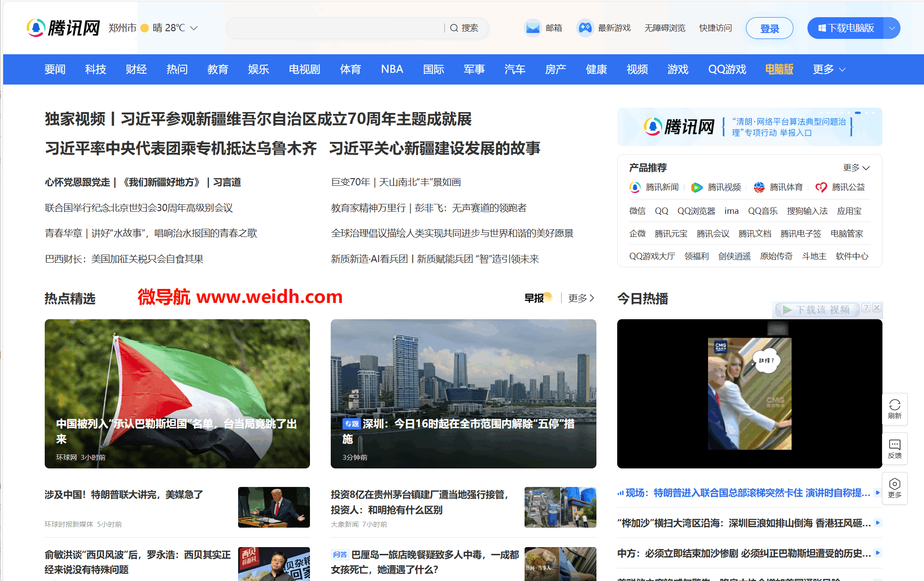This screenshot has height=581, width=924.
Task: Open QQ浏览器 in product list
Action: coord(696,211)
